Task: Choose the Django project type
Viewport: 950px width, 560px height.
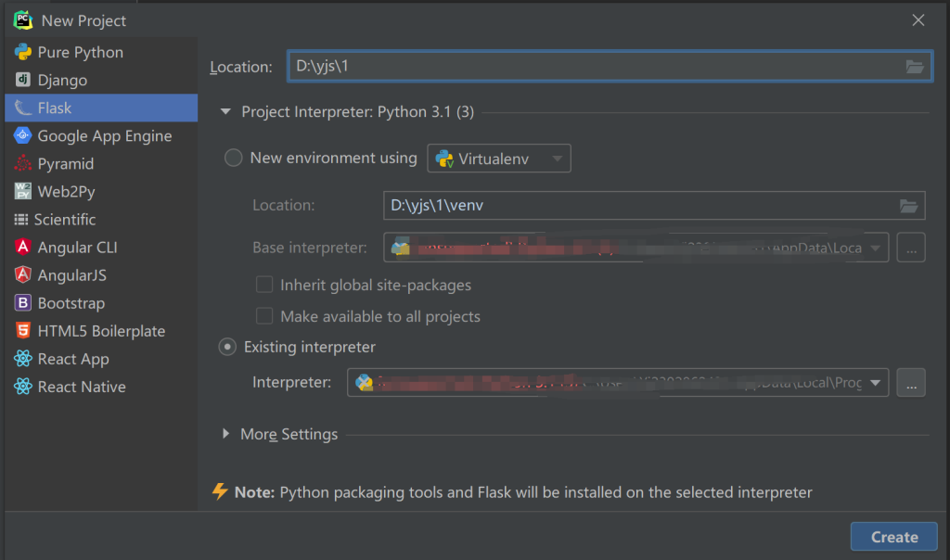Action: [x=62, y=80]
